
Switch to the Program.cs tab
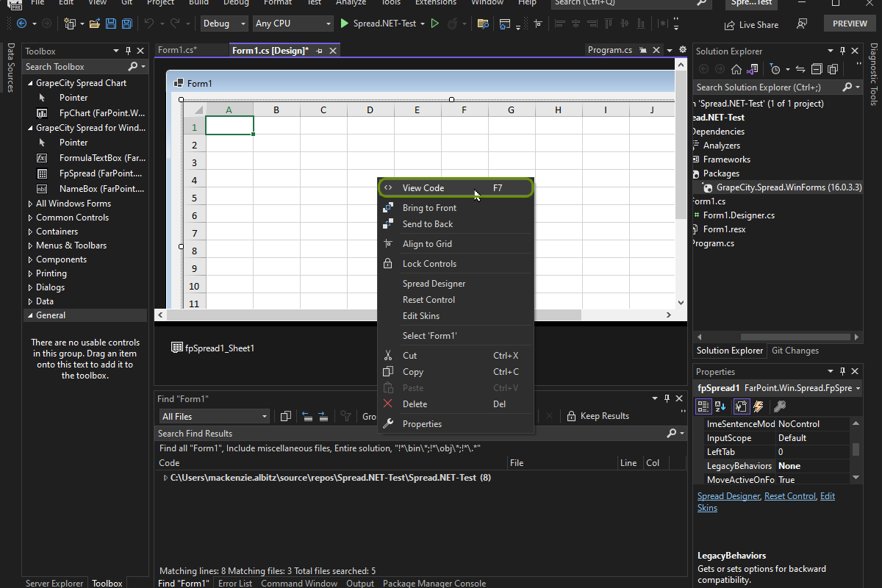tap(610, 50)
